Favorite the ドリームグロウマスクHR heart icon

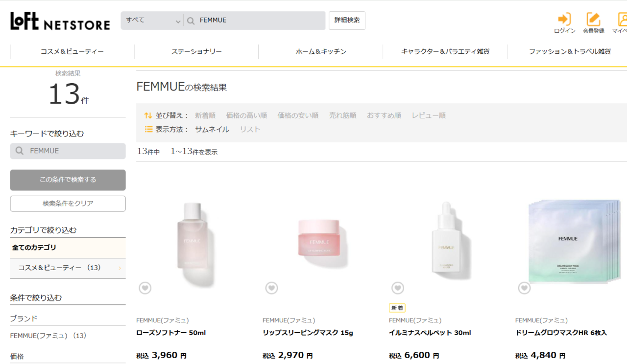[x=524, y=288]
